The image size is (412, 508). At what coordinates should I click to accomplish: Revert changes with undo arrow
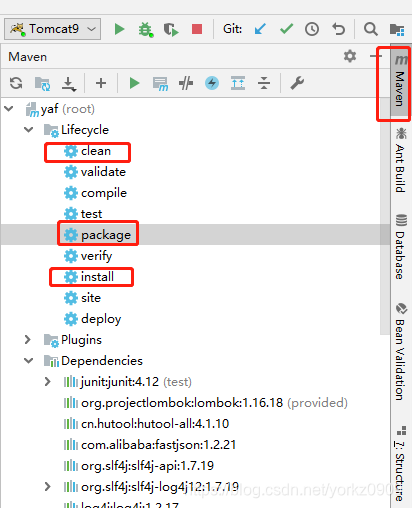[339, 29]
